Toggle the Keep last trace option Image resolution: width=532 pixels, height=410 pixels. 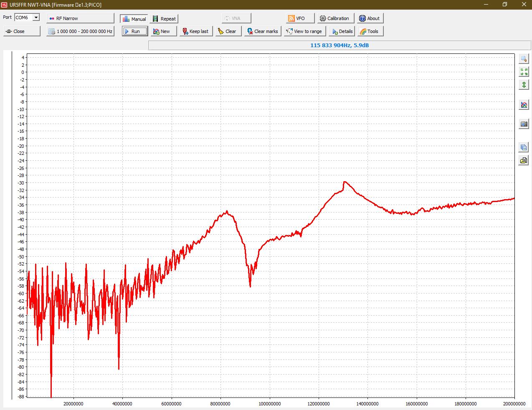[195, 31]
